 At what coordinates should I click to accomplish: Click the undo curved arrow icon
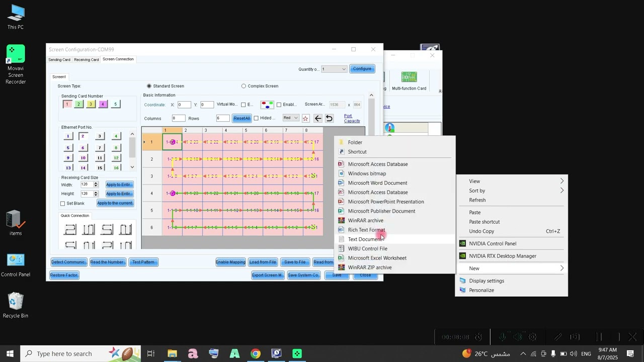click(x=329, y=118)
